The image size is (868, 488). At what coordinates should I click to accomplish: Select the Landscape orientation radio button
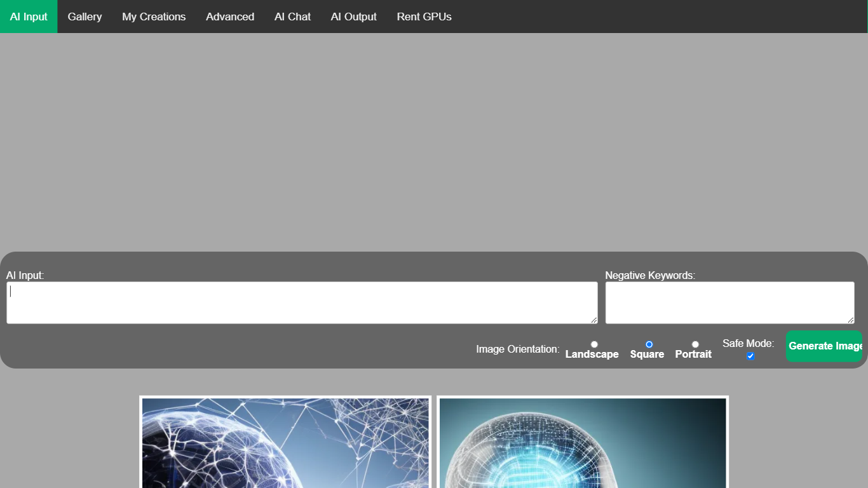click(594, 344)
